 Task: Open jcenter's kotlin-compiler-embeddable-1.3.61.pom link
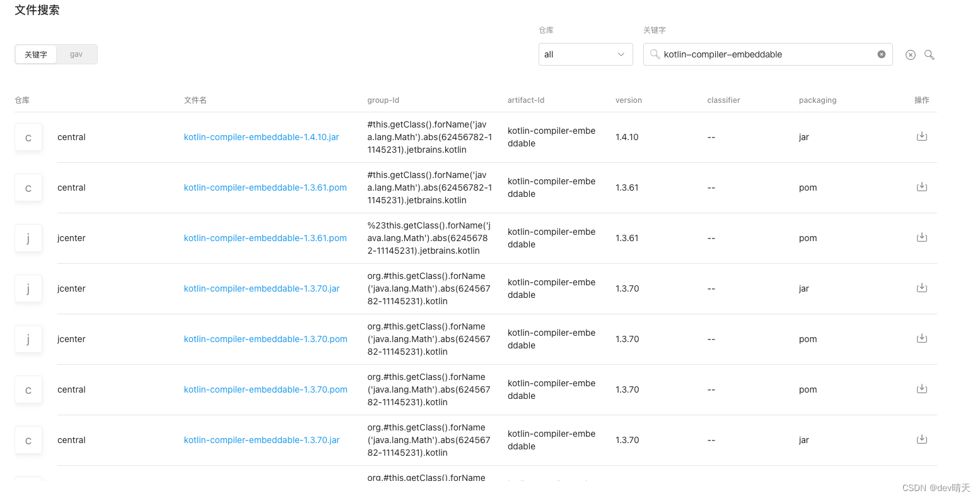pyautogui.click(x=265, y=238)
